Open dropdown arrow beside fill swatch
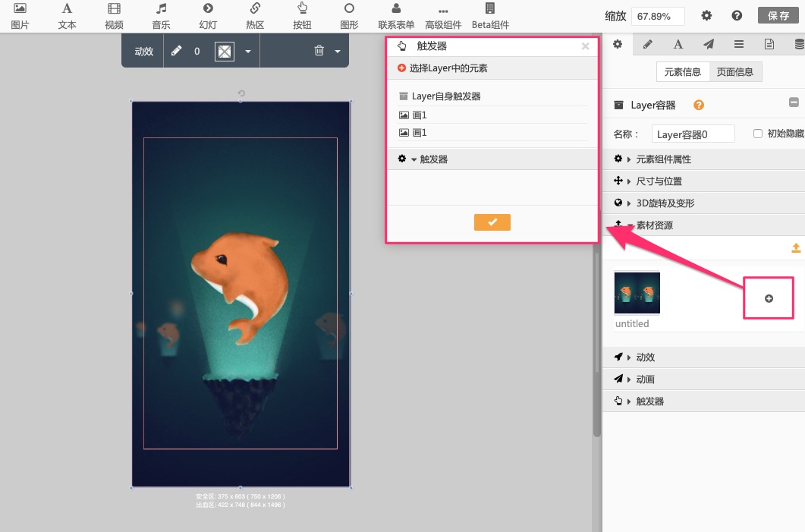The height and width of the screenshot is (532, 805). coord(248,52)
